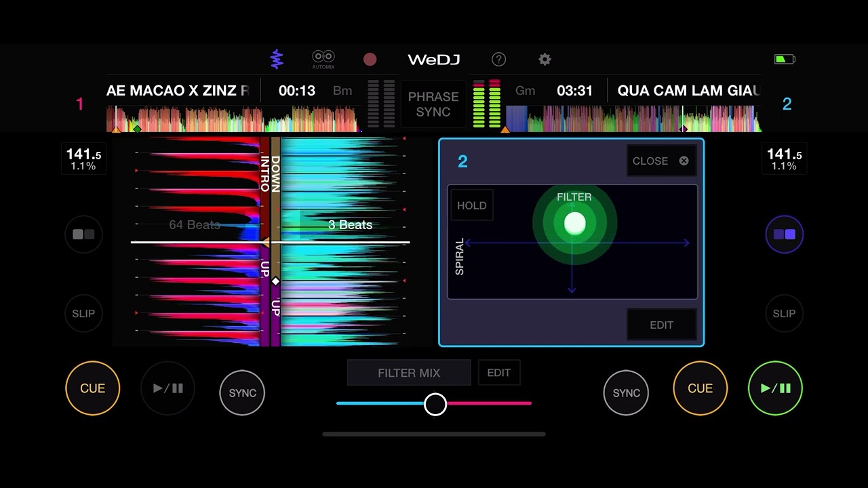868x488 pixels.
Task: Close the deck 2 FX panel
Action: pyautogui.click(x=661, y=161)
